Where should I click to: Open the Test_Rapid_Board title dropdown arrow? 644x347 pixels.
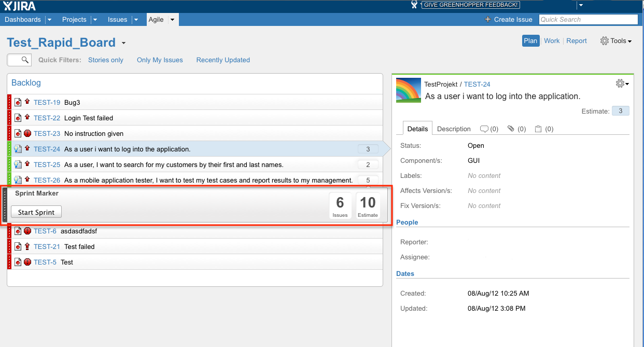(123, 43)
